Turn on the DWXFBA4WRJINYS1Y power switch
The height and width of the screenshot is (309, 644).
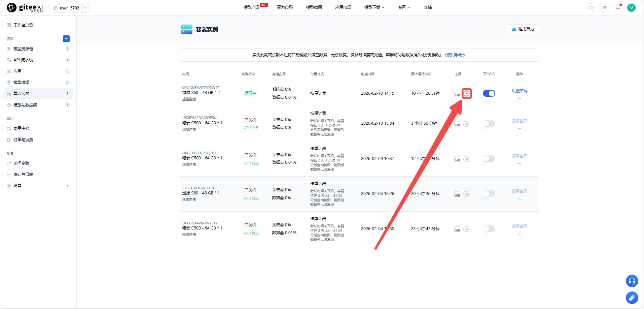coord(489,229)
